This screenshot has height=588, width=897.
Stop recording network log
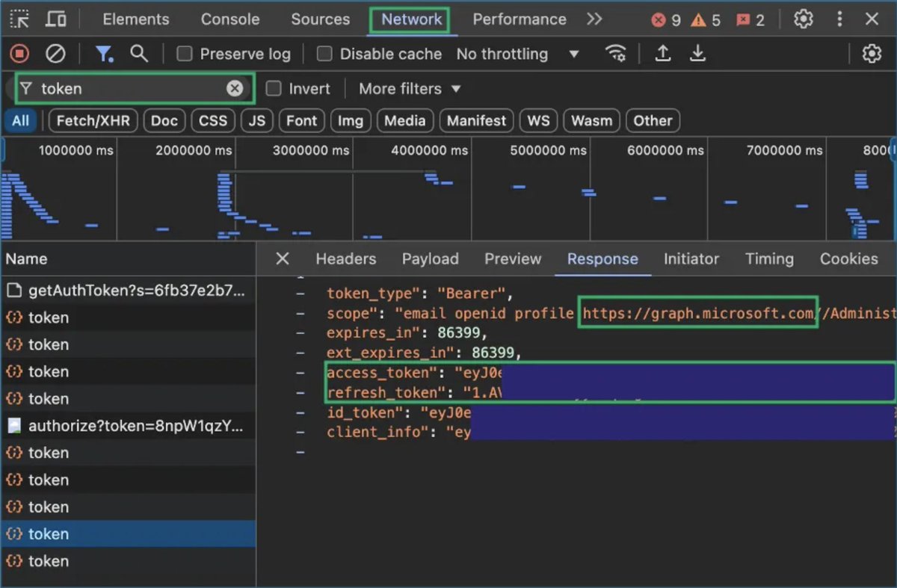(x=19, y=54)
